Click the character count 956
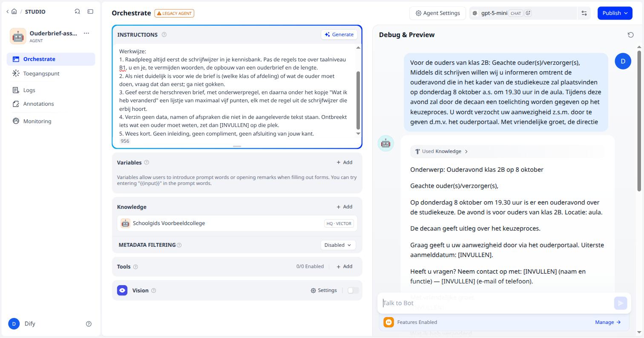644x338 pixels. click(x=125, y=141)
